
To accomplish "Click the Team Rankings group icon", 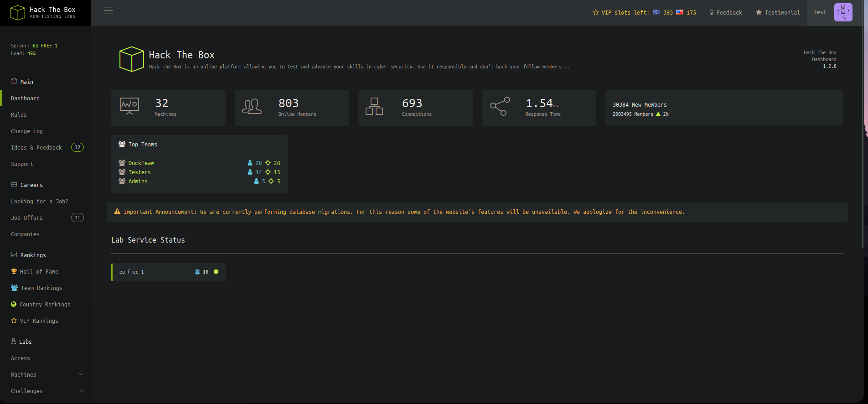I will coord(14,288).
